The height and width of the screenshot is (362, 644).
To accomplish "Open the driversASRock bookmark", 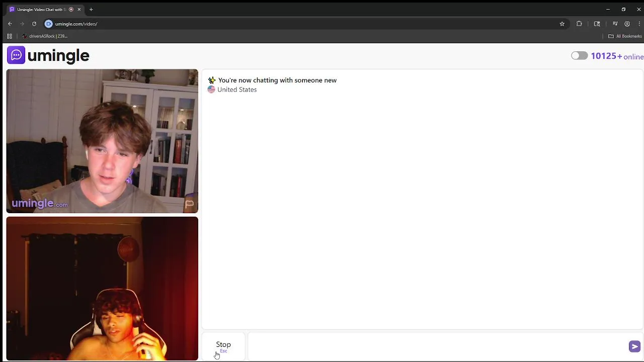I will pos(45,36).
